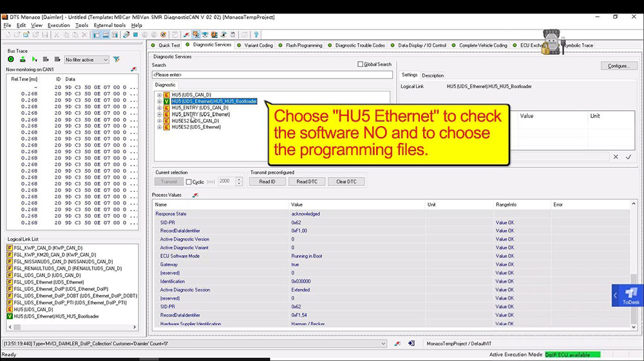Click the orange circular icon in main toolbar
The width and height of the screenshot is (644, 361).
tap(163, 35)
